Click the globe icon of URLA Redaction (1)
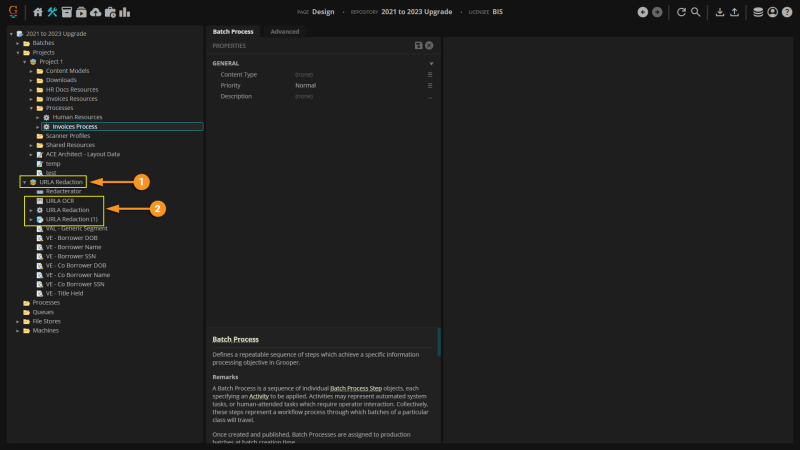The height and width of the screenshot is (450, 800). coord(40,219)
